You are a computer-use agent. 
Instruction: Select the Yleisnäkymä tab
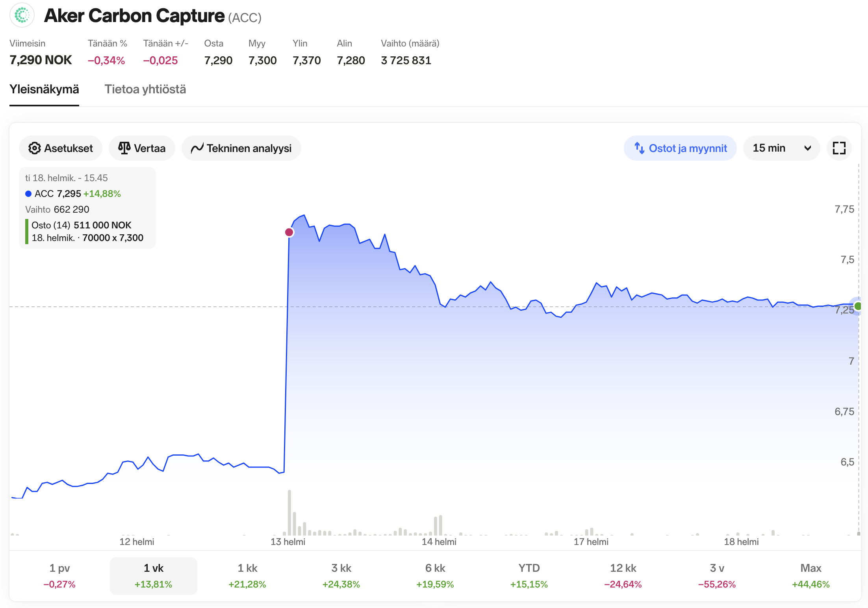[44, 89]
